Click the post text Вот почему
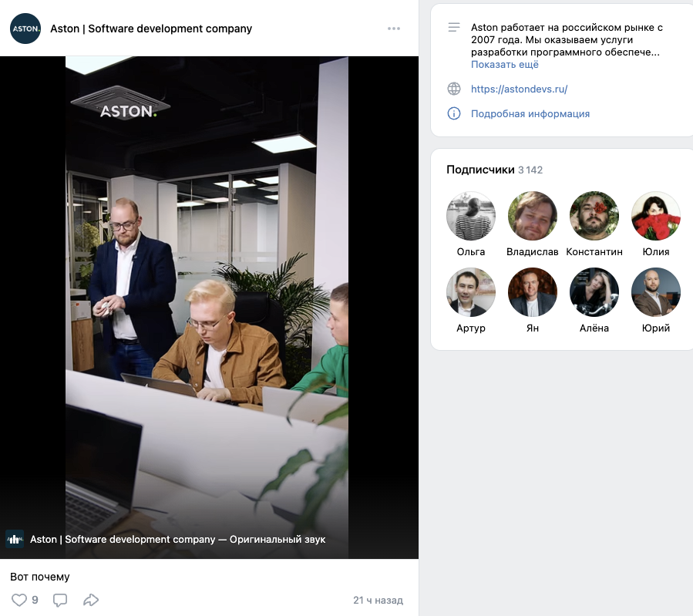 click(40, 577)
